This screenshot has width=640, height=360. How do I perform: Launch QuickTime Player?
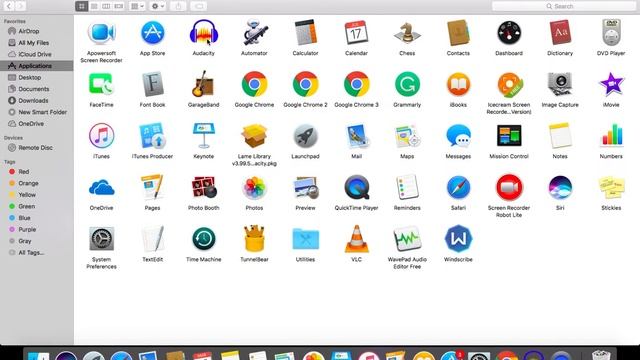356,187
